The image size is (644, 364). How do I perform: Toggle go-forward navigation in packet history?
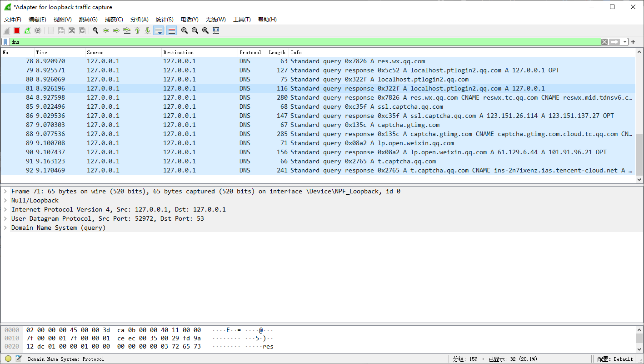coord(116,30)
